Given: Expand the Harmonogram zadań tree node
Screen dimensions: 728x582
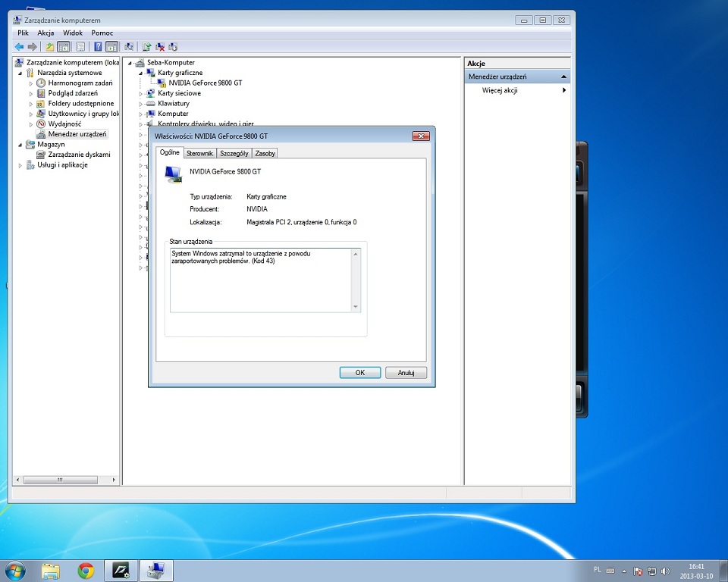Looking at the screenshot, I should pos(31,83).
